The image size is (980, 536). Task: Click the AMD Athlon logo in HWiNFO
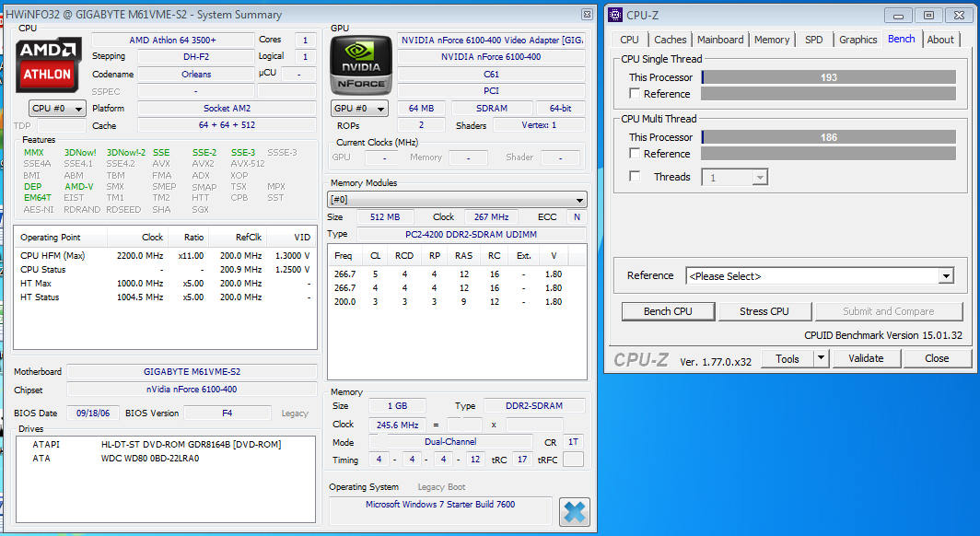click(48, 65)
